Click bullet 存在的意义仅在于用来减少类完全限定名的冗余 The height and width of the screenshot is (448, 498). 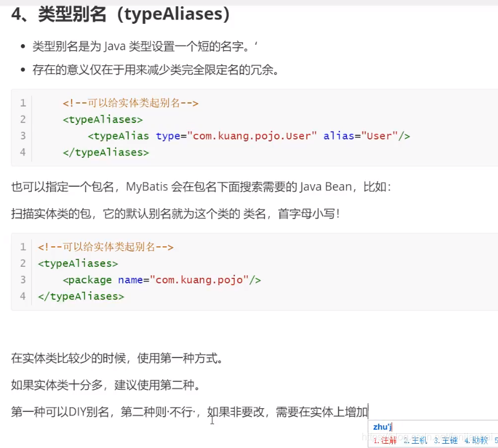coord(155,70)
